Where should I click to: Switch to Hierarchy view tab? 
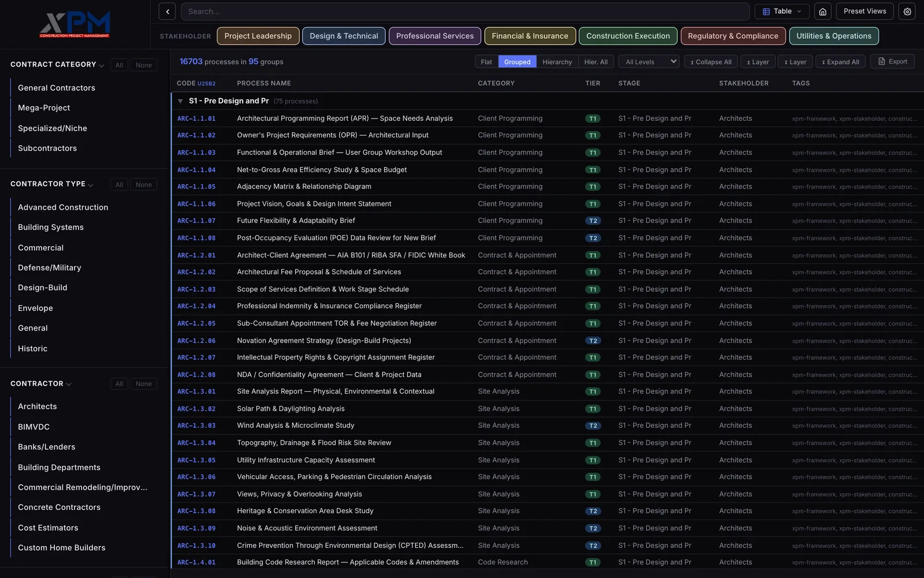pyautogui.click(x=557, y=62)
